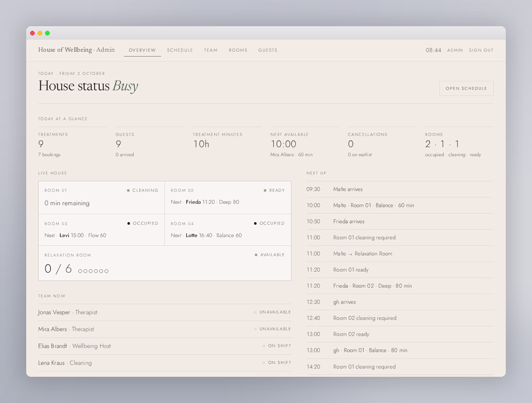The image size is (532, 403).
Task: Go to the Team tab
Action: coord(211,50)
